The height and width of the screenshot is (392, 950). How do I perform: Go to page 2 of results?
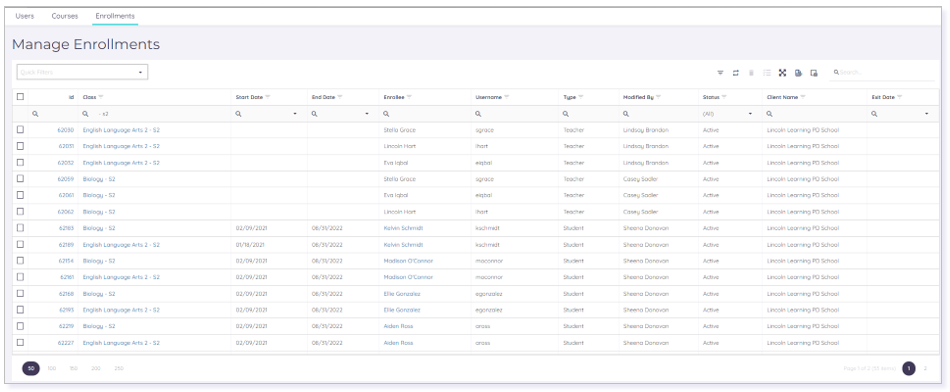925,368
